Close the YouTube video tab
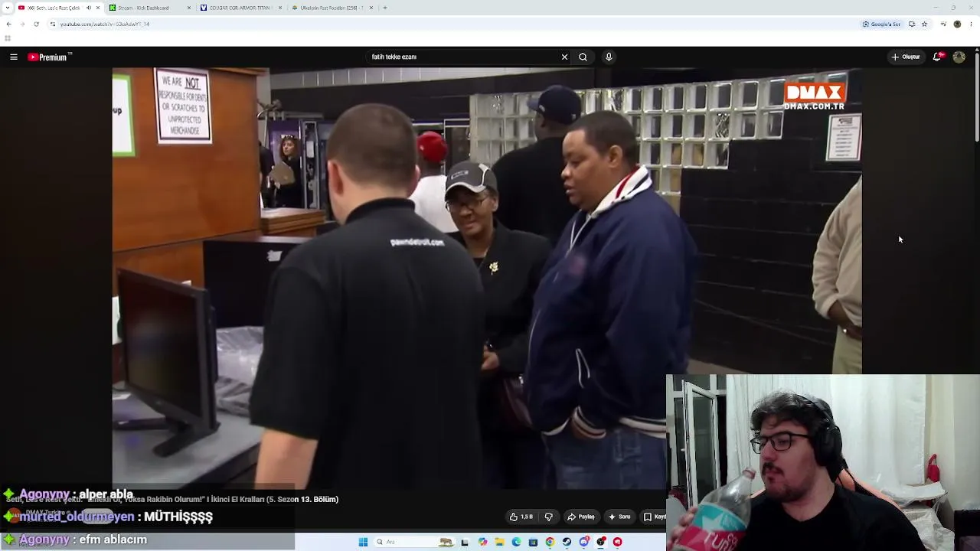 click(98, 8)
